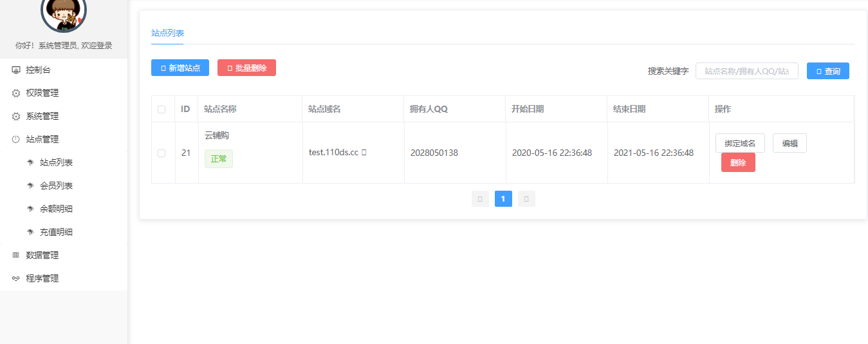Click the power icon beside 站点管理
This screenshot has width=868, height=344.
[16, 139]
